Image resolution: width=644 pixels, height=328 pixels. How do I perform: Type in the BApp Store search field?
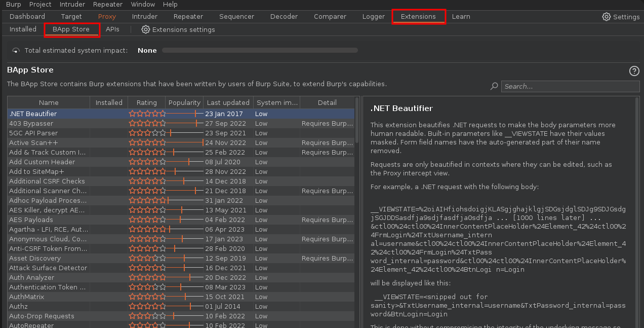(570, 87)
